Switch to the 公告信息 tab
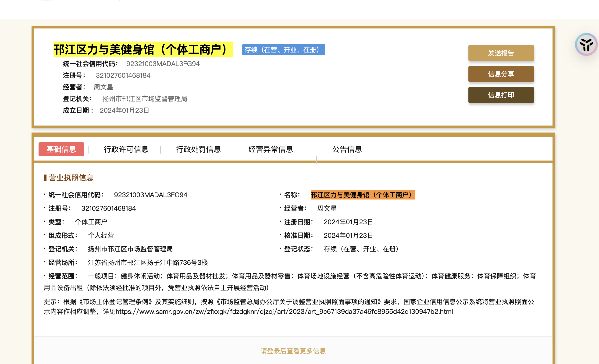Screen dimensions: 599x364 tap(347, 149)
